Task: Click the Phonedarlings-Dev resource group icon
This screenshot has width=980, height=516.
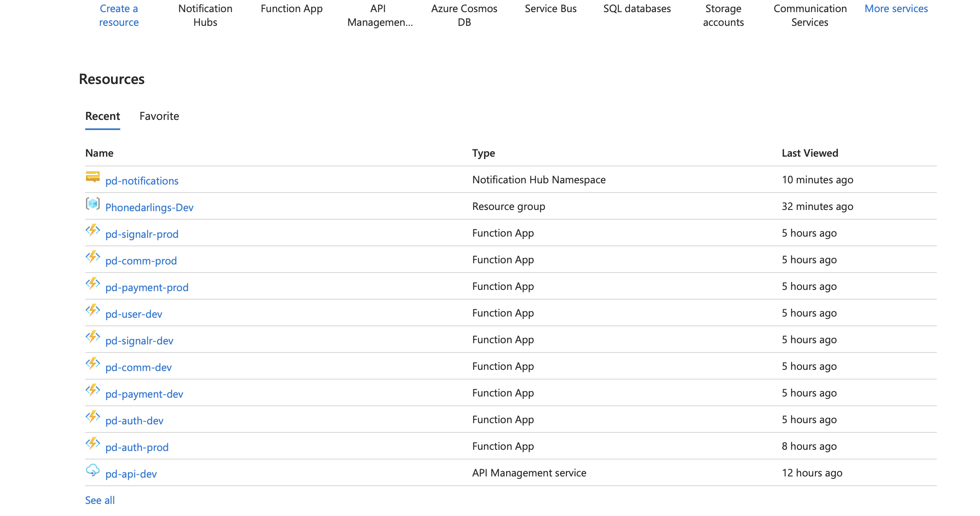Action: 92,204
